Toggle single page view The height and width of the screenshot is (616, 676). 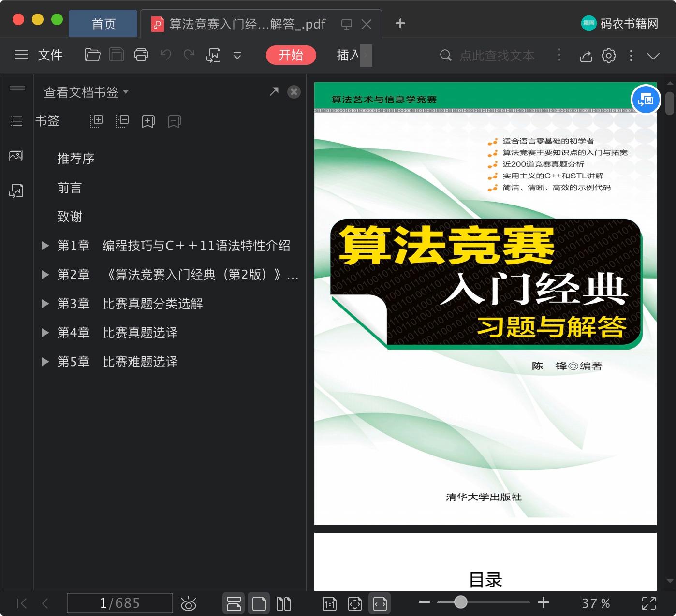coord(259,603)
